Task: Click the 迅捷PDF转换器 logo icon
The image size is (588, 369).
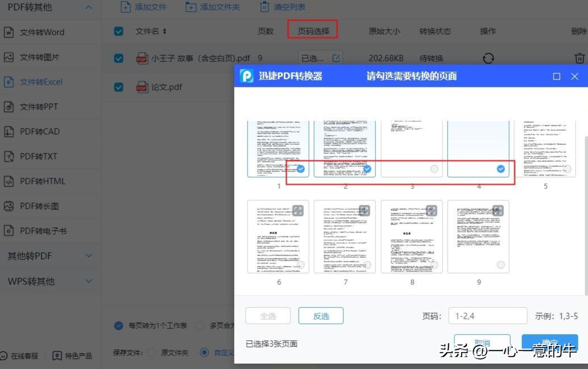Action: tap(247, 76)
